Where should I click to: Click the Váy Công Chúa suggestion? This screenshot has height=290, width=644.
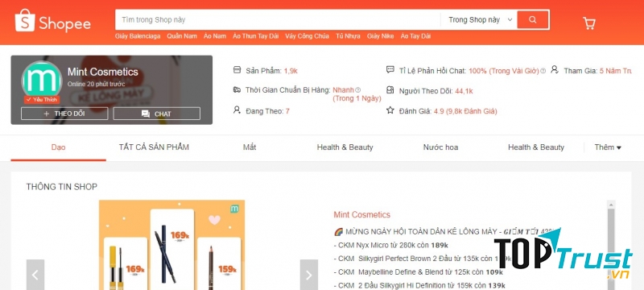point(308,36)
